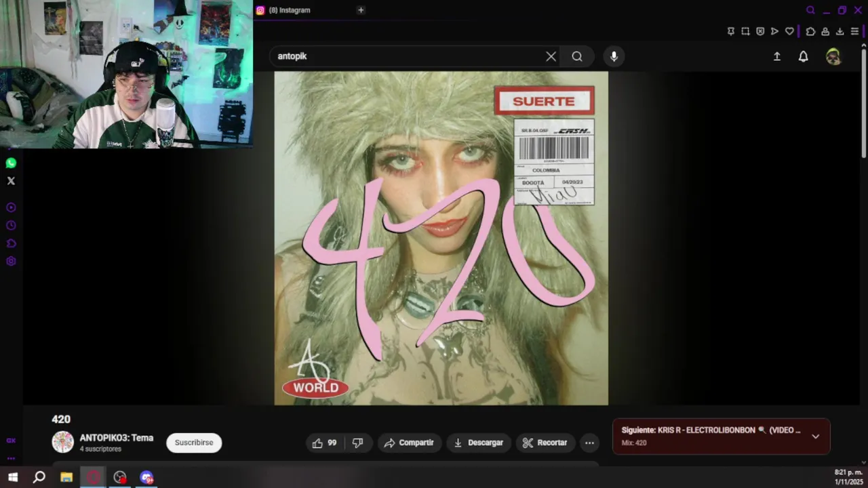Clear the search box with X
The width and height of the screenshot is (868, 488).
[551, 57]
